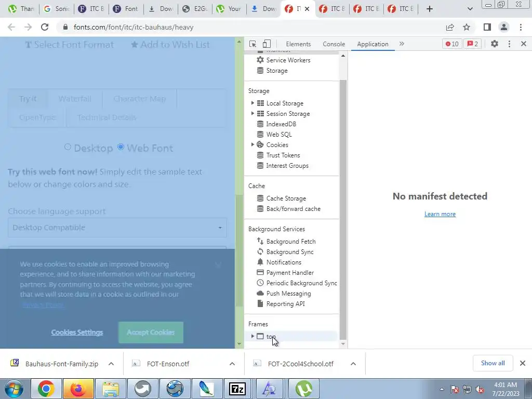Open a new tab with plus

click(x=430, y=9)
